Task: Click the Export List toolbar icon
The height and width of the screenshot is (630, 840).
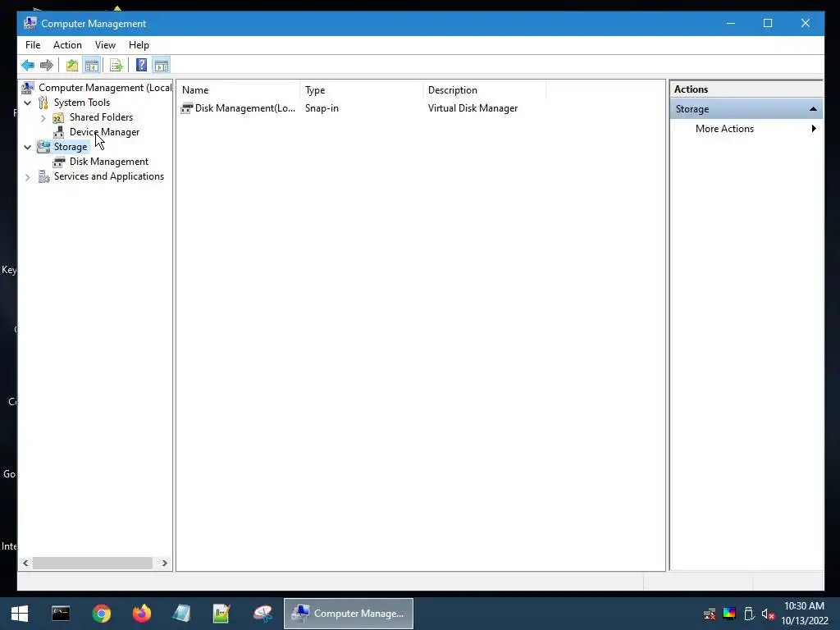Action: (116, 66)
